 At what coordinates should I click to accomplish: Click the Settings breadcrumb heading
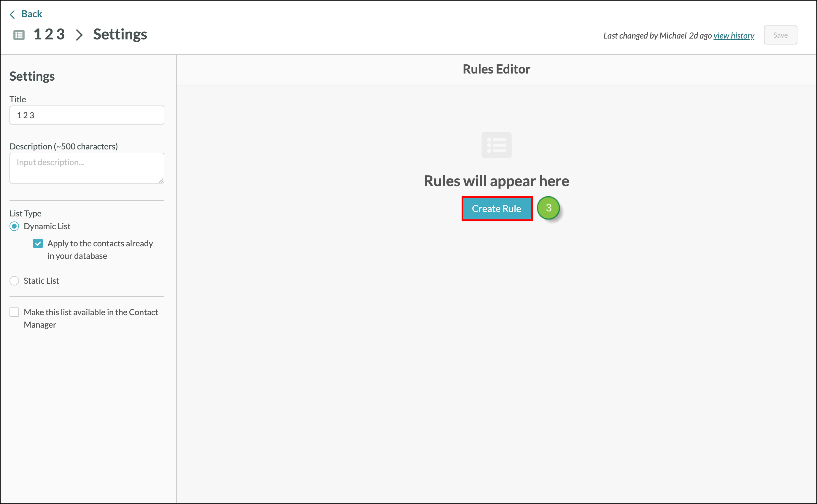(x=120, y=35)
